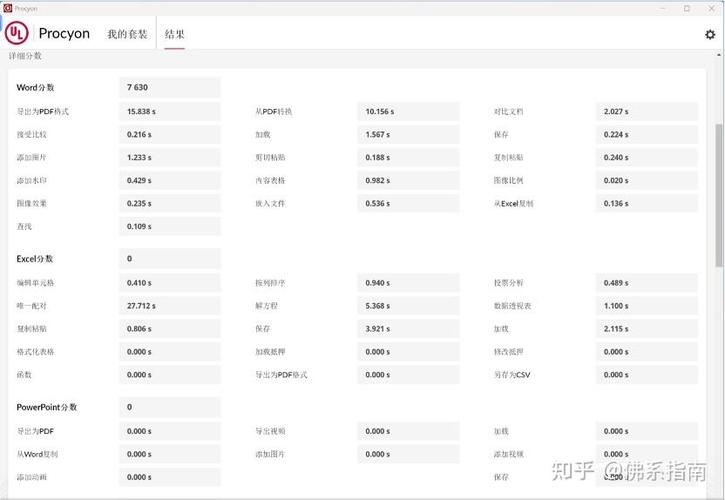Click the 数据透视表 label
Image resolution: width=725 pixels, height=500 pixels.
[x=512, y=306]
